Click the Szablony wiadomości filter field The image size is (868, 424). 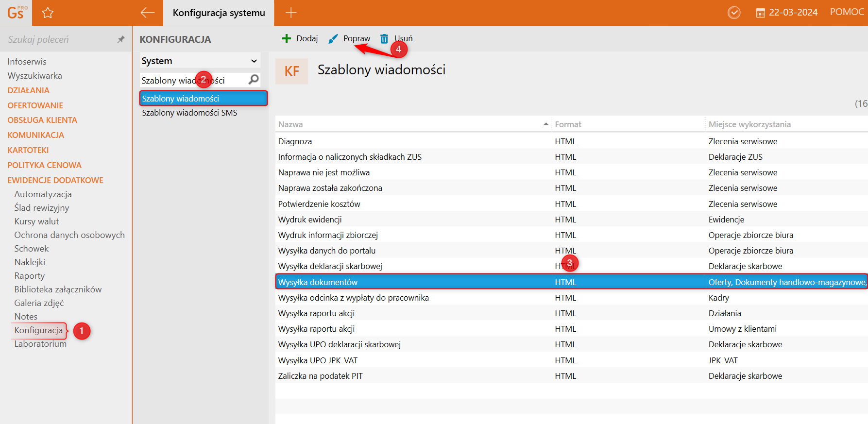[x=194, y=80]
